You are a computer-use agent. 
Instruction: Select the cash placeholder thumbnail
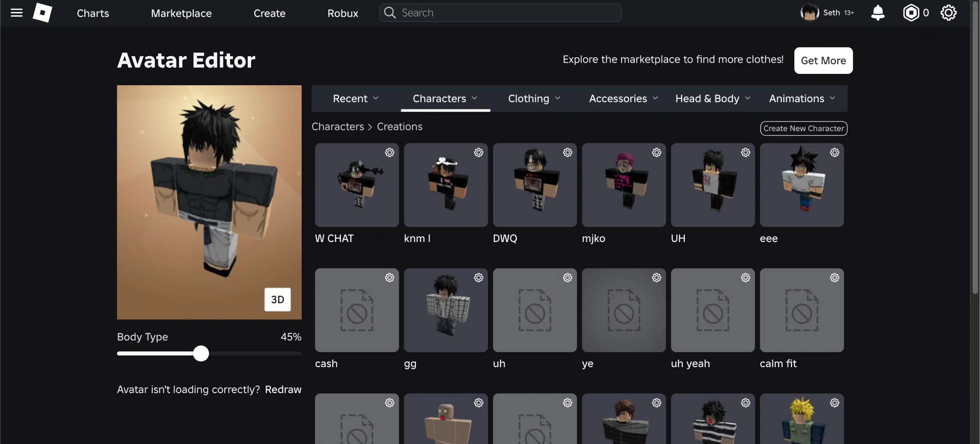[357, 310]
